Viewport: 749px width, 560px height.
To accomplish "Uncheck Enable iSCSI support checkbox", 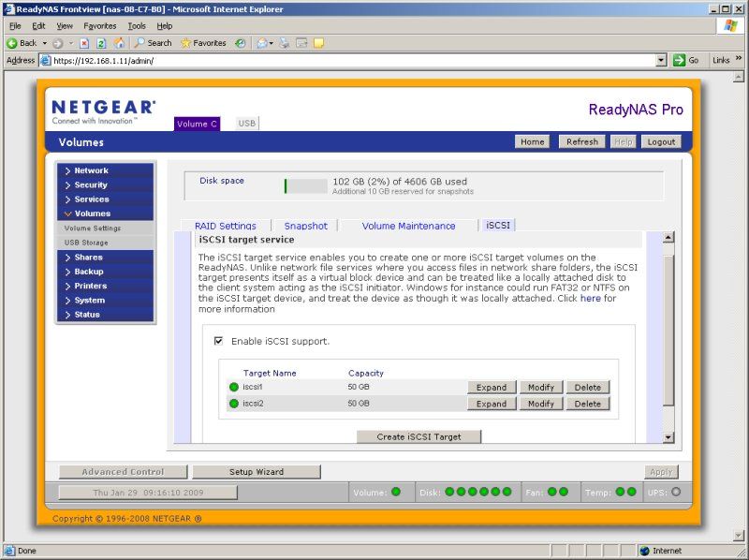I will tap(218, 341).
